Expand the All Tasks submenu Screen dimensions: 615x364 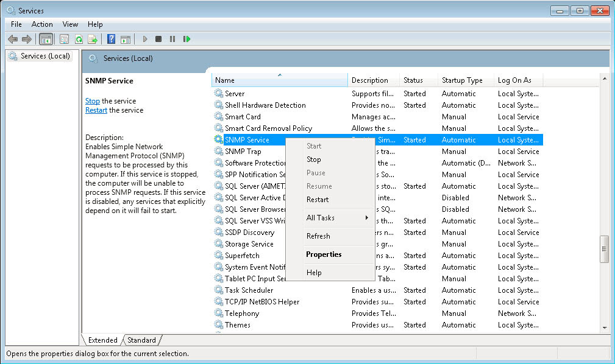pos(322,218)
